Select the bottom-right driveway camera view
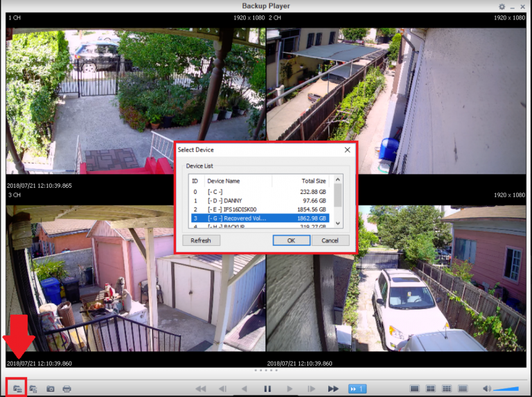 pyautogui.click(x=396, y=279)
